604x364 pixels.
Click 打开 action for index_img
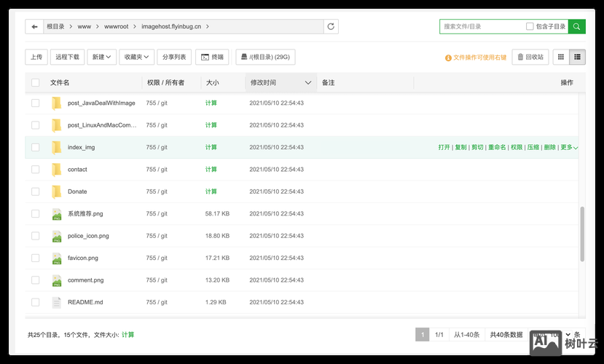(444, 147)
